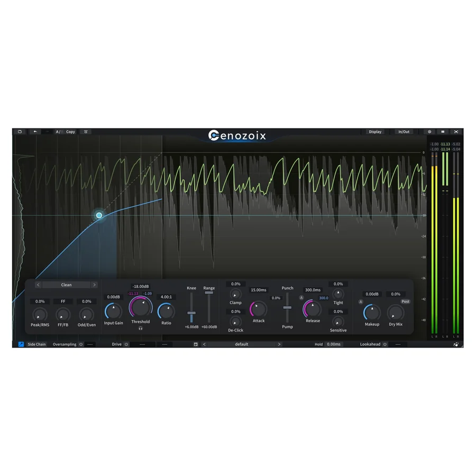
Task: Select next style after Clean
Action: click(95, 285)
